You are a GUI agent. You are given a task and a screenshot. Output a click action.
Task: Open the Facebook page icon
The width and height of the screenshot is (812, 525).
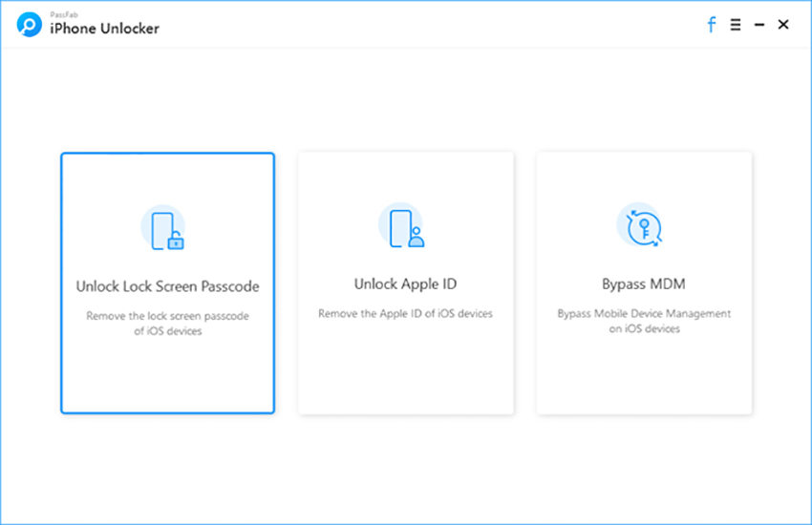click(x=712, y=24)
